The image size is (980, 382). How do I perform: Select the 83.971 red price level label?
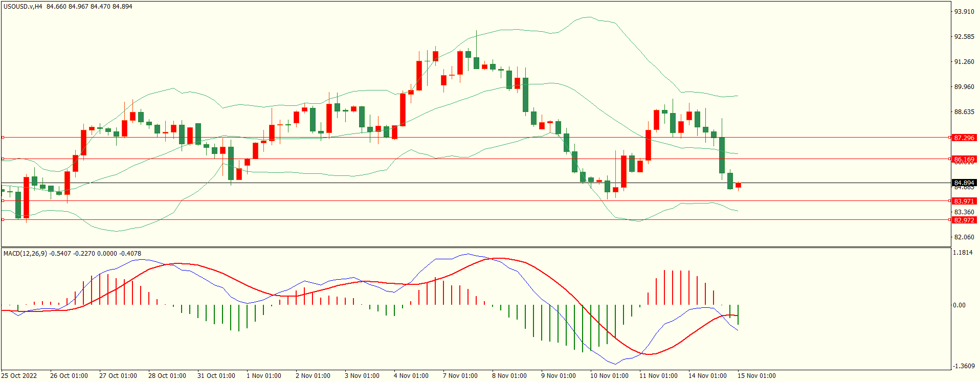point(964,201)
